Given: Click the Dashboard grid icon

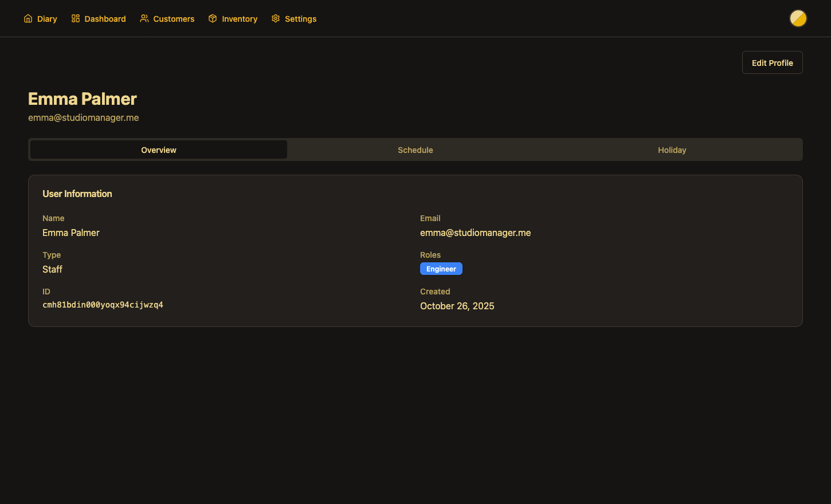Looking at the screenshot, I should pyautogui.click(x=76, y=19).
